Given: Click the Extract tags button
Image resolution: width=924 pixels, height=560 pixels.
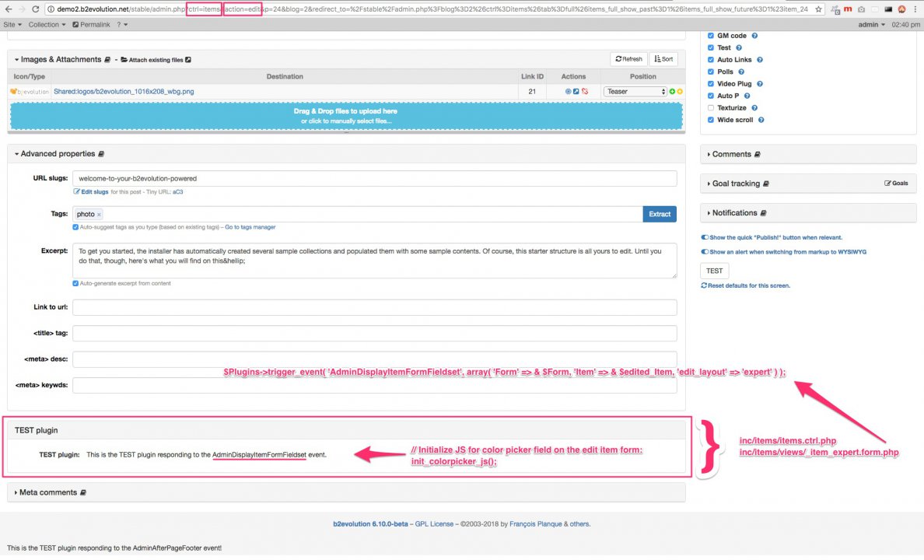Looking at the screenshot, I should tap(660, 215).
